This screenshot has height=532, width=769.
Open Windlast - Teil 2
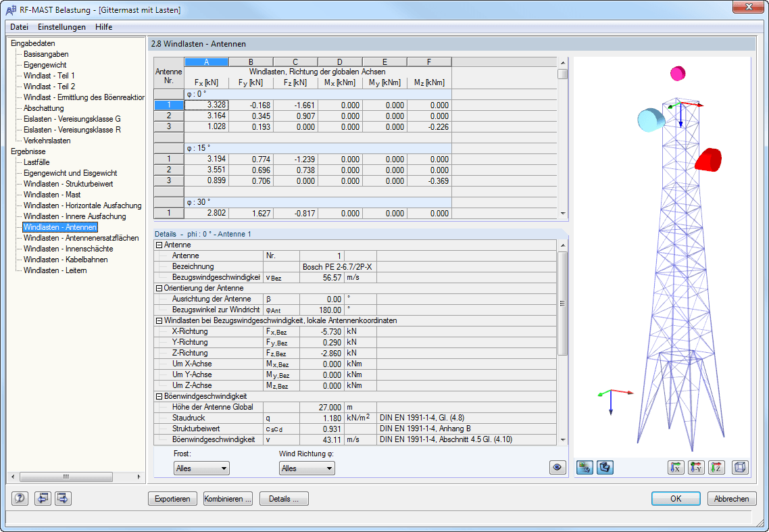[49, 87]
